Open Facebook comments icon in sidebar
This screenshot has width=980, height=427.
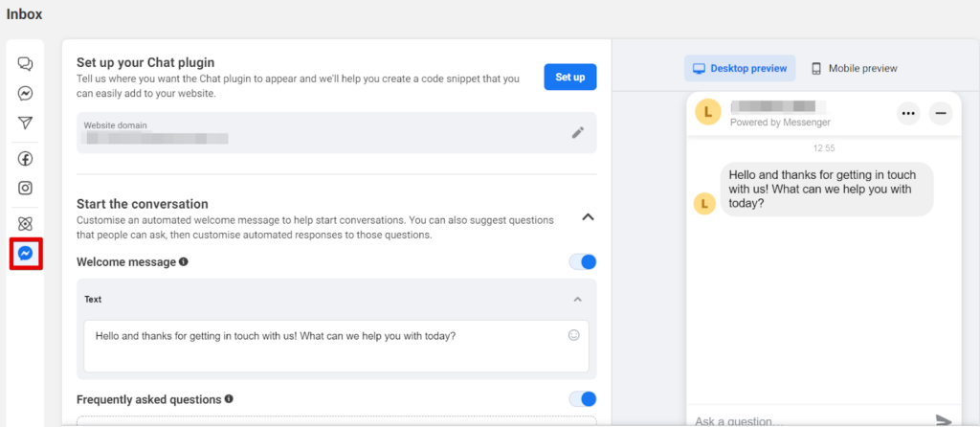point(26,159)
